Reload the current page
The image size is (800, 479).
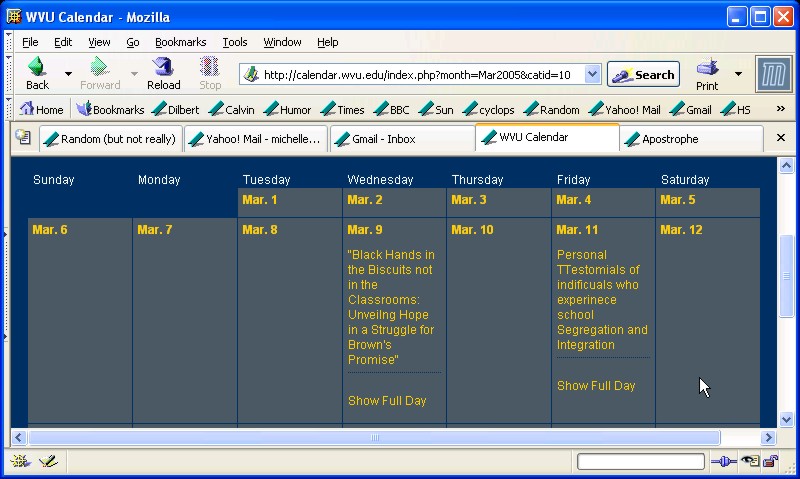pos(164,74)
